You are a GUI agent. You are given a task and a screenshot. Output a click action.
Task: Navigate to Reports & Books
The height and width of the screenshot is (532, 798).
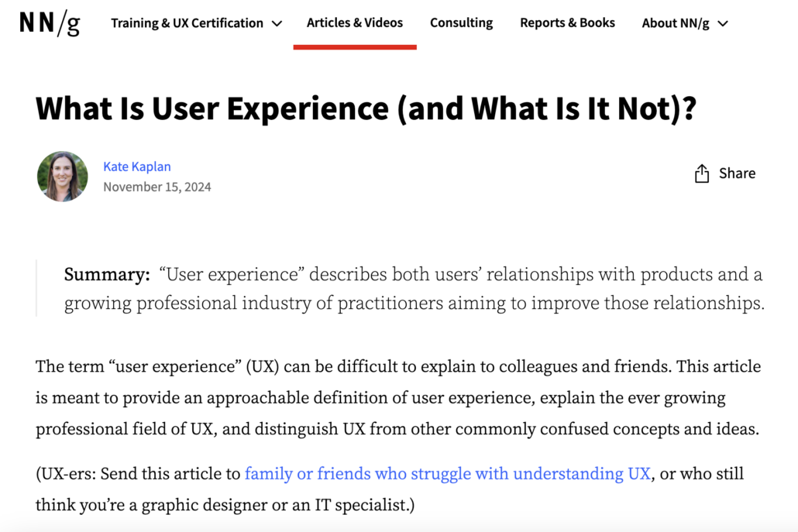567,22
